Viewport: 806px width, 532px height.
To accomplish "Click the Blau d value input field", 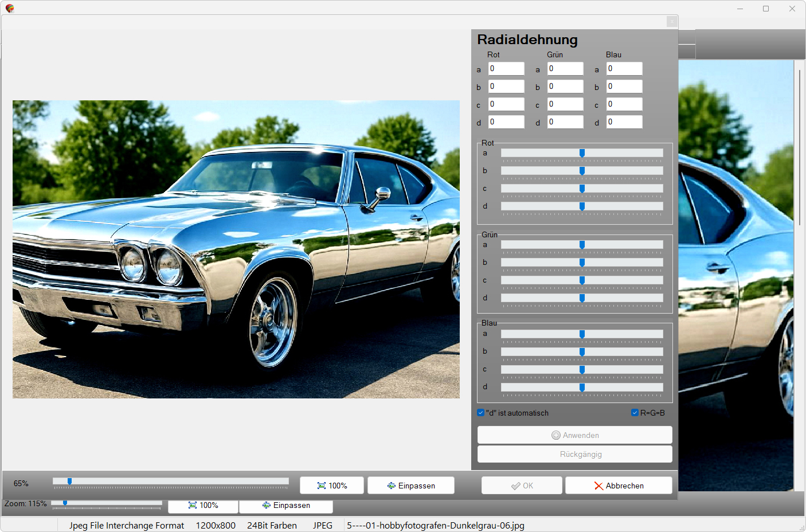I will pos(624,122).
